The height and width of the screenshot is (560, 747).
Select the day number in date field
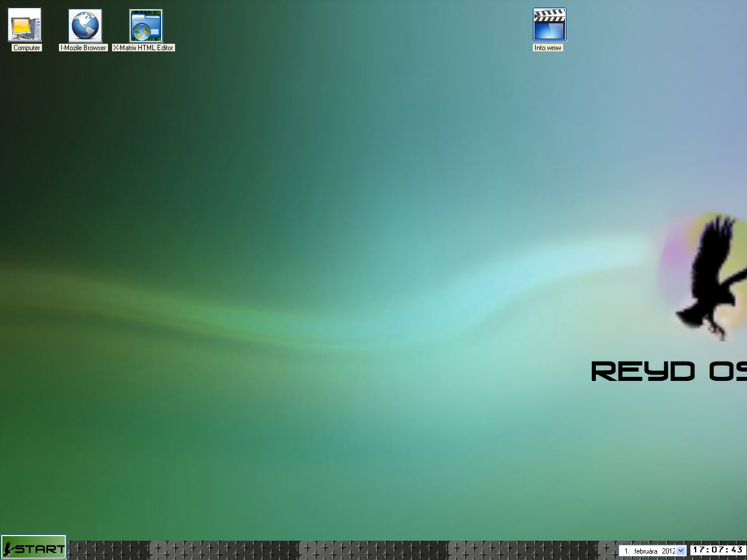[x=627, y=551]
